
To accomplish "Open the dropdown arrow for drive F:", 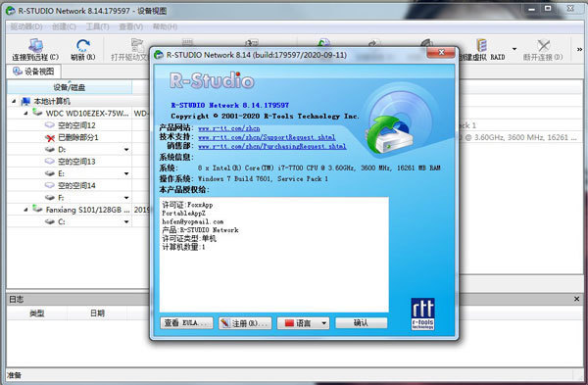I will coord(126,198).
